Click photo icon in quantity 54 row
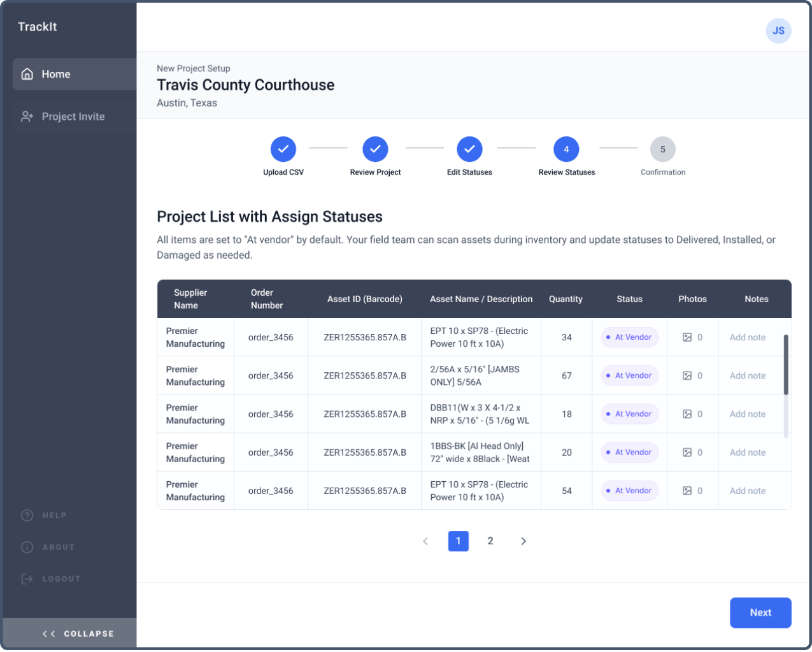 click(687, 491)
